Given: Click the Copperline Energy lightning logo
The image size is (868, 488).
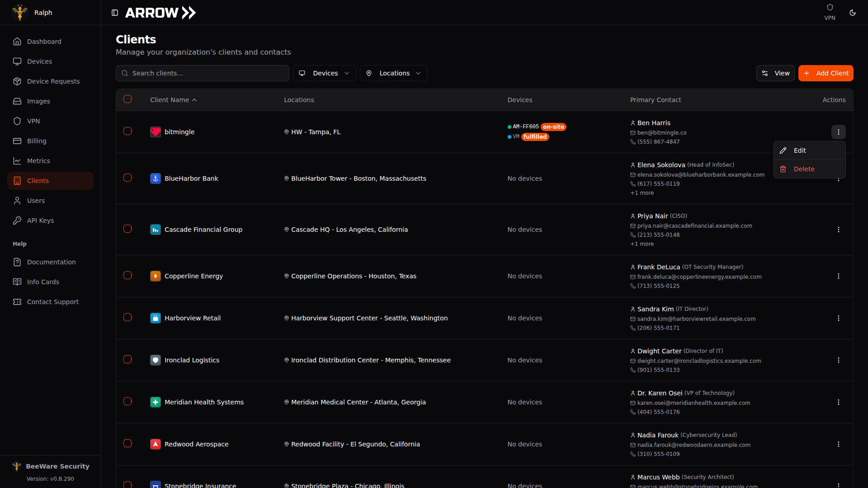Looking at the screenshot, I should (156, 276).
